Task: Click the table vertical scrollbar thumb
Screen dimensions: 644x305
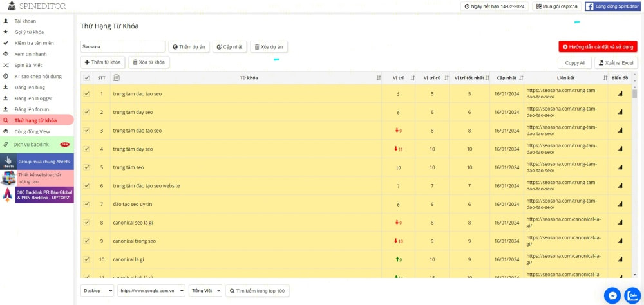Action: [634, 94]
